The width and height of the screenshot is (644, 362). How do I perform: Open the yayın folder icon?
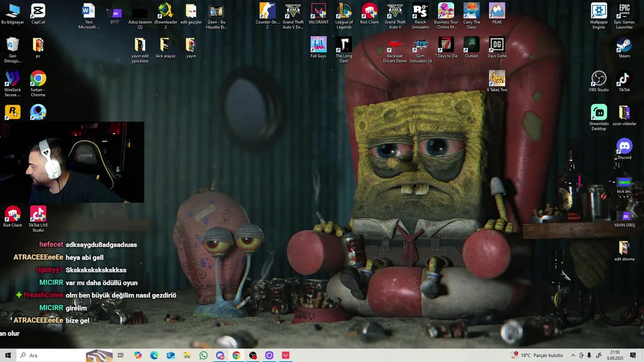[x=191, y=48]
